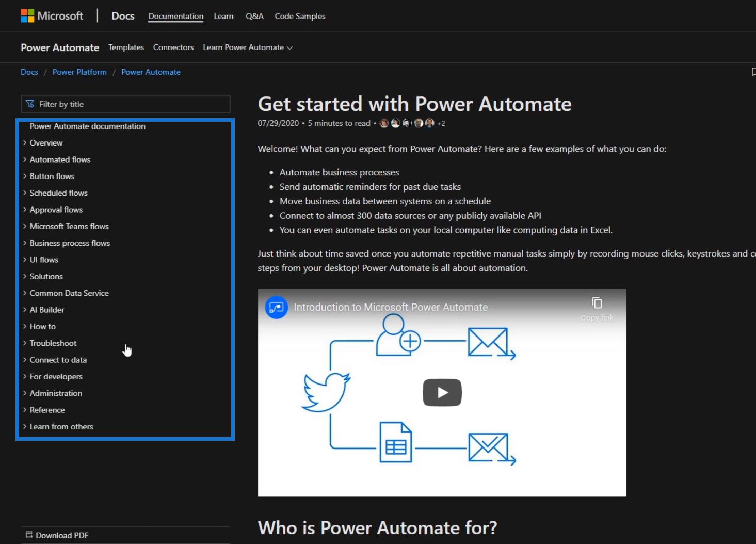Expand the Scheduled flows chevron

pos(25,193)
